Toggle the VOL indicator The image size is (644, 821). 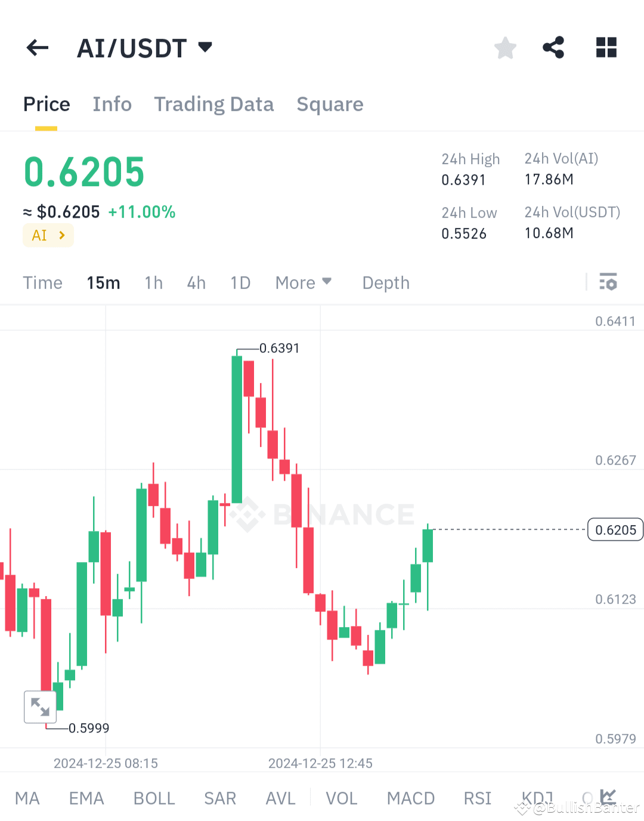(341, 798)
